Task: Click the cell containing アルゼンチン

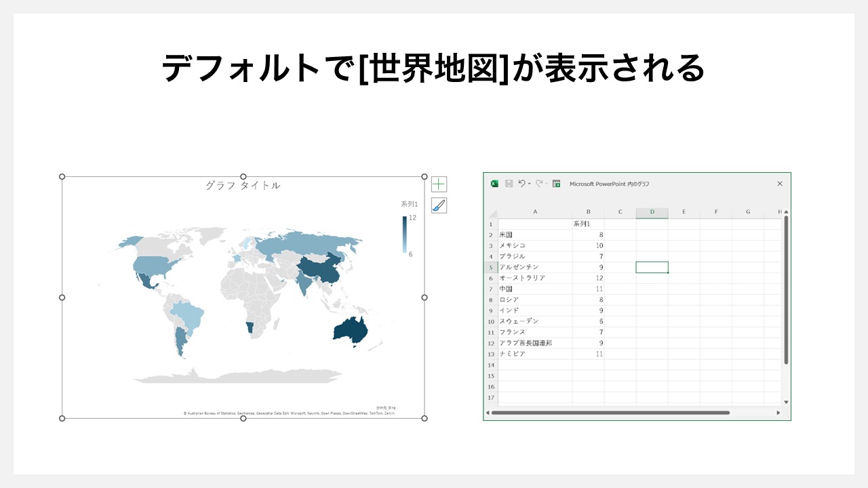Action: [x=519, y=266]
